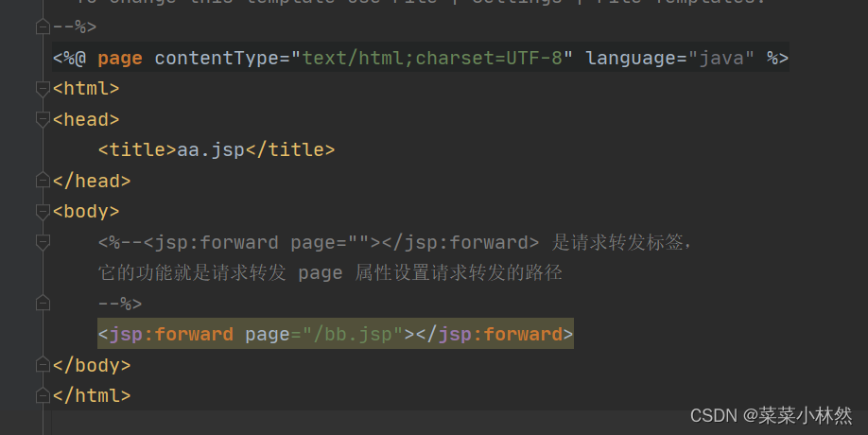Click fold marker at top template comment end
Viewport: 868px width, 435px height.
42,27
